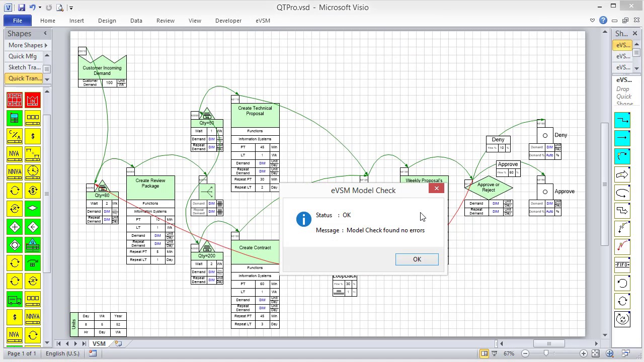Close the right Shapes pane
Image resolution: width=644 pixels, height=362 pixels.
click(634, 33)
